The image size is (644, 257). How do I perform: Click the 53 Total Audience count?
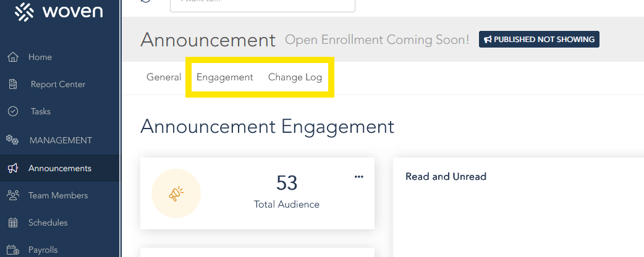coord(287,183)
